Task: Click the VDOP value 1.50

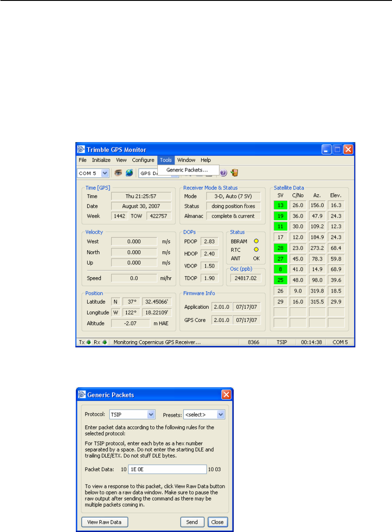Action: click(x=210, y=266)
